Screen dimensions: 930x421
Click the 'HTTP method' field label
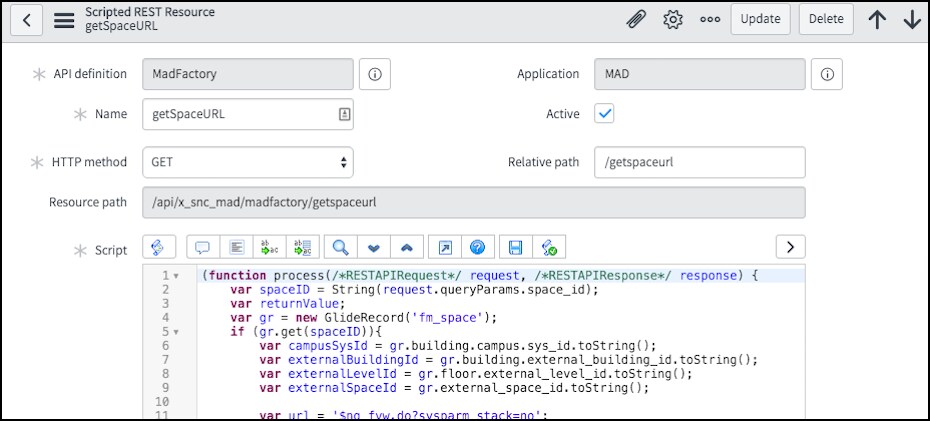click(89, 162)
